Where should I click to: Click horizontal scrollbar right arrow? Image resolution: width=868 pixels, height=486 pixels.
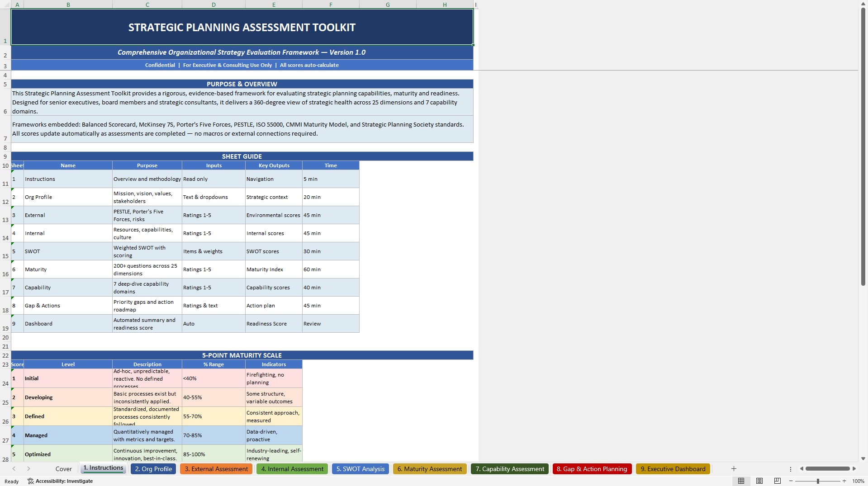tap(854, 469)
